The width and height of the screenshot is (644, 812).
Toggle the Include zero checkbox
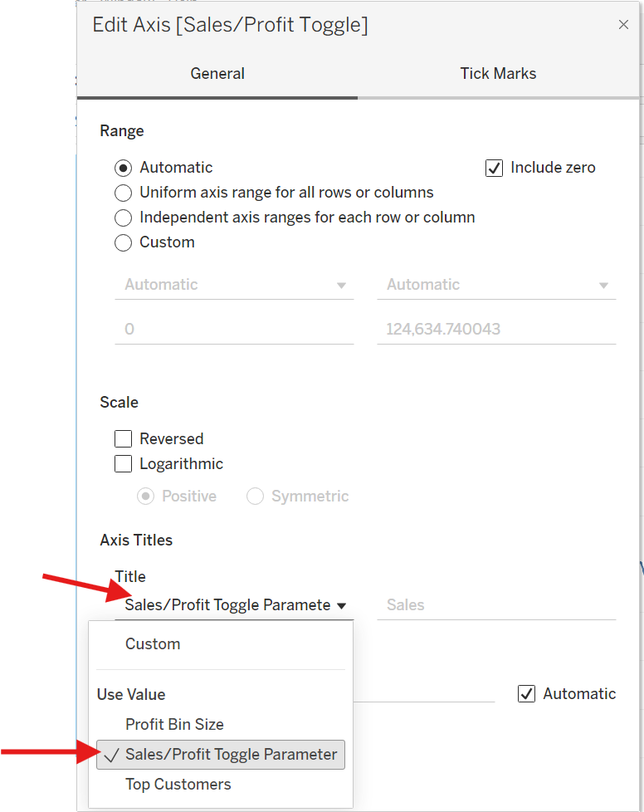pyautogui.click(x=494, y=168)
